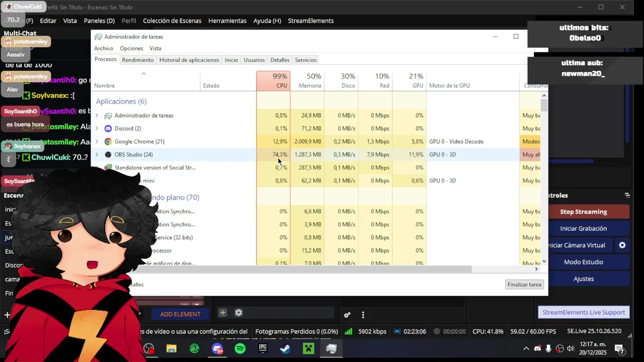Open the StreamElements menu in OBS
This screenshot has height=362, width=644.
[x=311, y=21]
